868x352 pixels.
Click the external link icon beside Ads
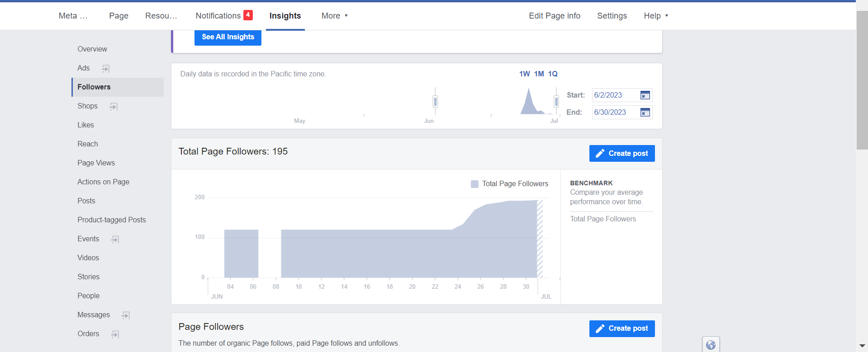(105, 69)
